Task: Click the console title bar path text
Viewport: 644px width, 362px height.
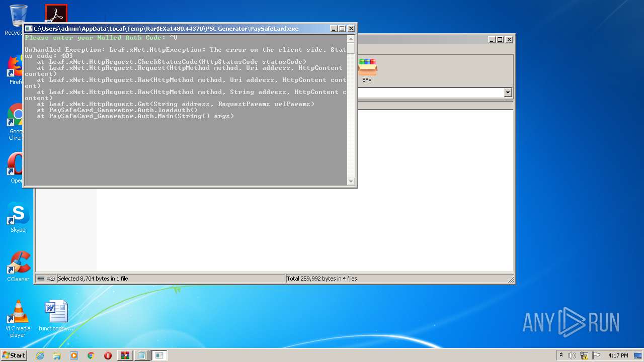Action: click(x=166, y=29)
